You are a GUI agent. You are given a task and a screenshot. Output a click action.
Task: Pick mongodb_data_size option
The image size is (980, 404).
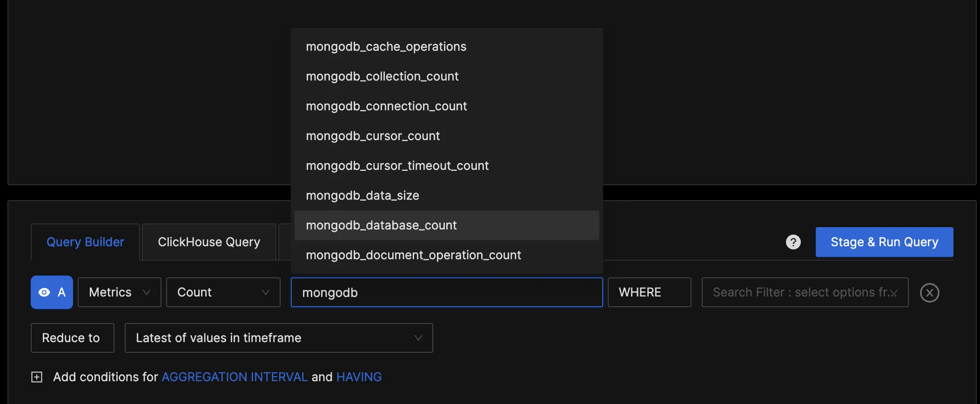(x=447, y=195)
